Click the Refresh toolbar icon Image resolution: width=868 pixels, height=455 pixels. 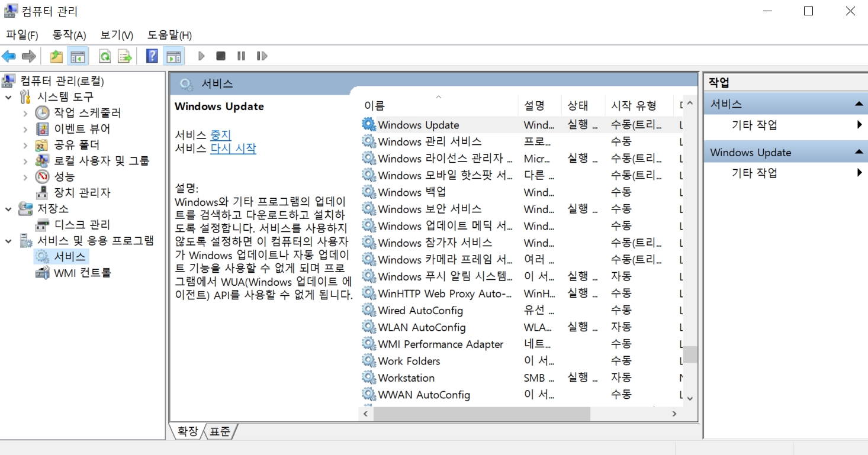point(105,56)
